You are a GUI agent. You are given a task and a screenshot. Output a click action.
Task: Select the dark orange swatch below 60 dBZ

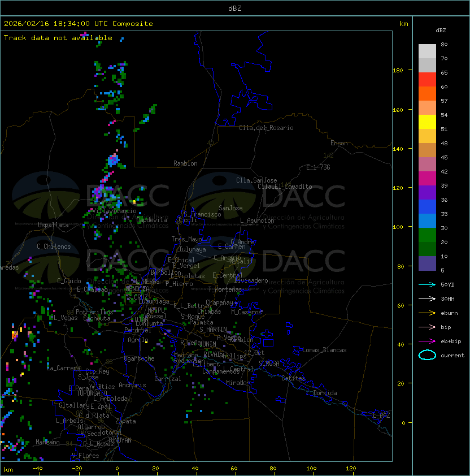coord(427,94)
